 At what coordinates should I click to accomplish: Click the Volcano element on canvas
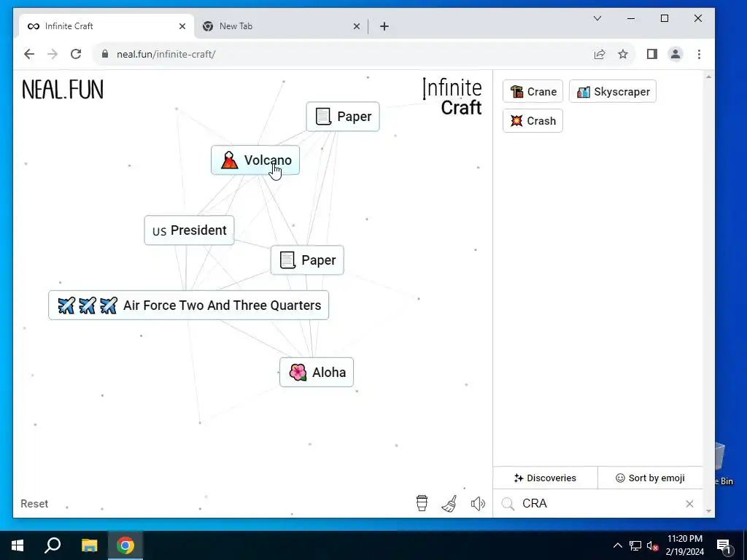pos(255,160)
